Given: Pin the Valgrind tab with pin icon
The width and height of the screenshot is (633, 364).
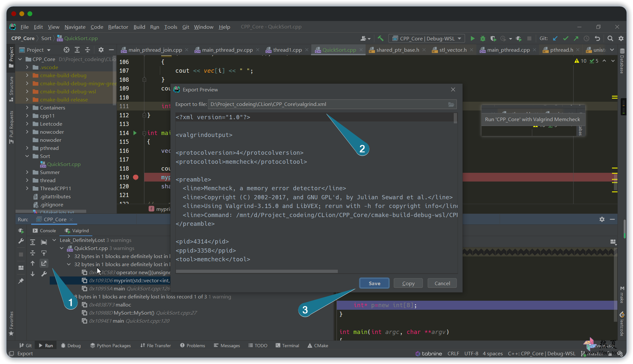Looking at the screenshot, I should pyautogui.click(x=21, y=281).
